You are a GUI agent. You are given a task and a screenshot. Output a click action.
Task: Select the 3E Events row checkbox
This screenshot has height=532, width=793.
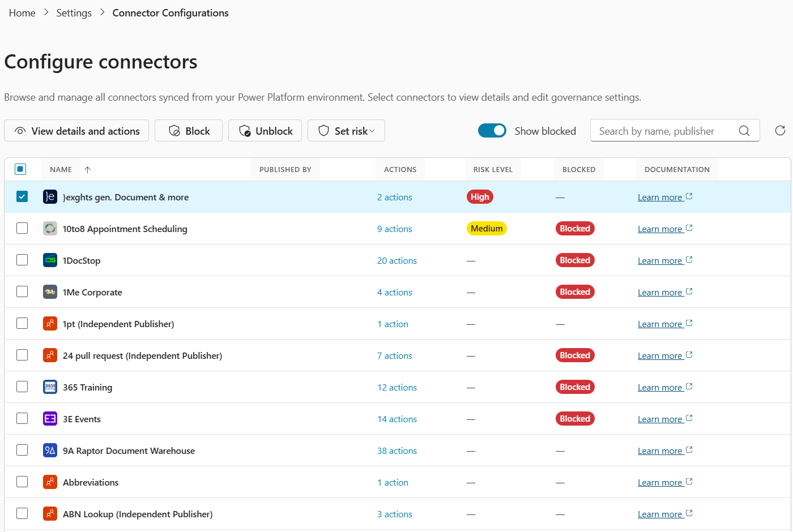(22, 418)
